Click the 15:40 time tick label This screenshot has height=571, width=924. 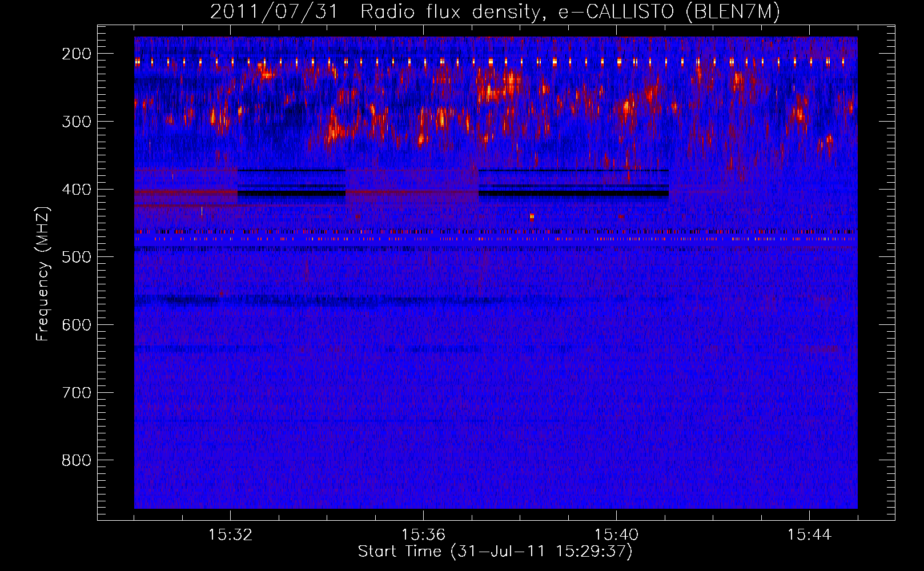[x=616, y=535]
